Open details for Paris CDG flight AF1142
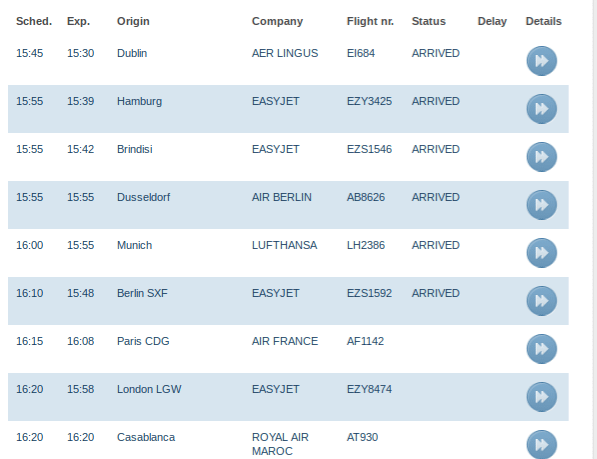The width and height of the screenshot is (597, 459). click(x=541, y=349)
